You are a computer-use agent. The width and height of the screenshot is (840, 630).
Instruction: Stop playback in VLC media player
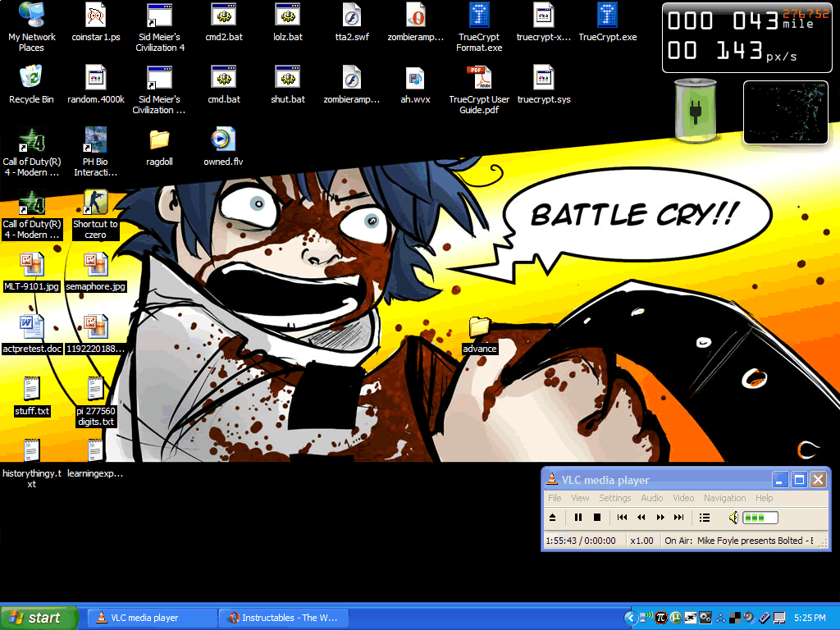pyautogui.click(x=597, y=518)
